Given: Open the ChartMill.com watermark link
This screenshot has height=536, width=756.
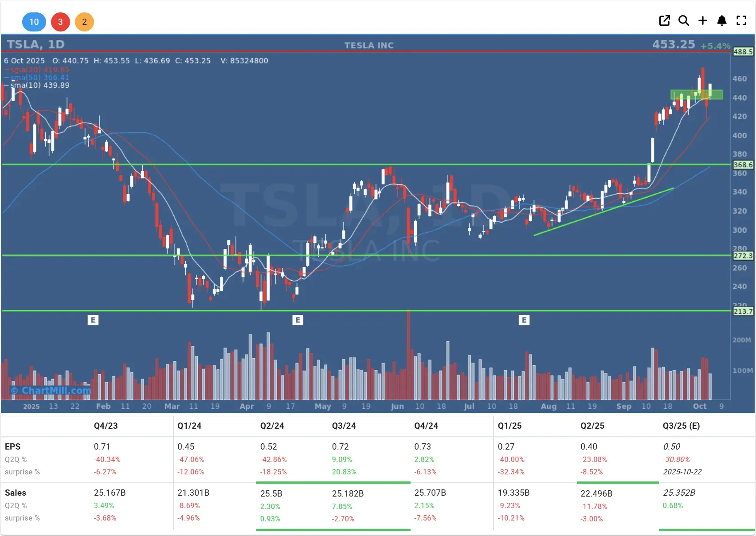Looking at the screenshot, I should coord(51,390).
